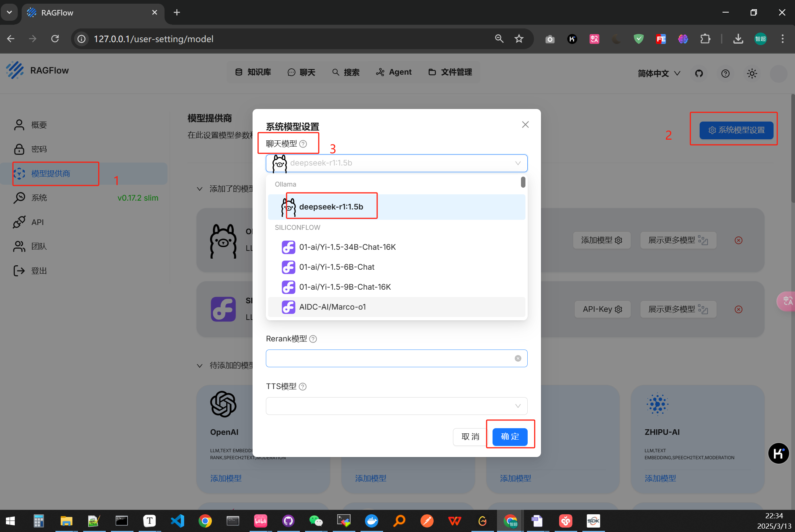Open 简体中文 language selector
This screenshot has width=795, height=532.
click(659, 73)
